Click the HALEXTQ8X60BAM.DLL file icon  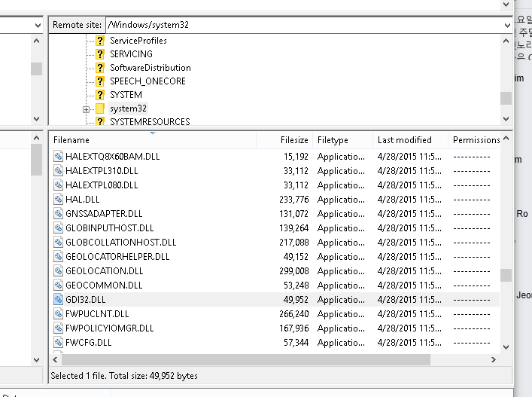coord(59,157)
